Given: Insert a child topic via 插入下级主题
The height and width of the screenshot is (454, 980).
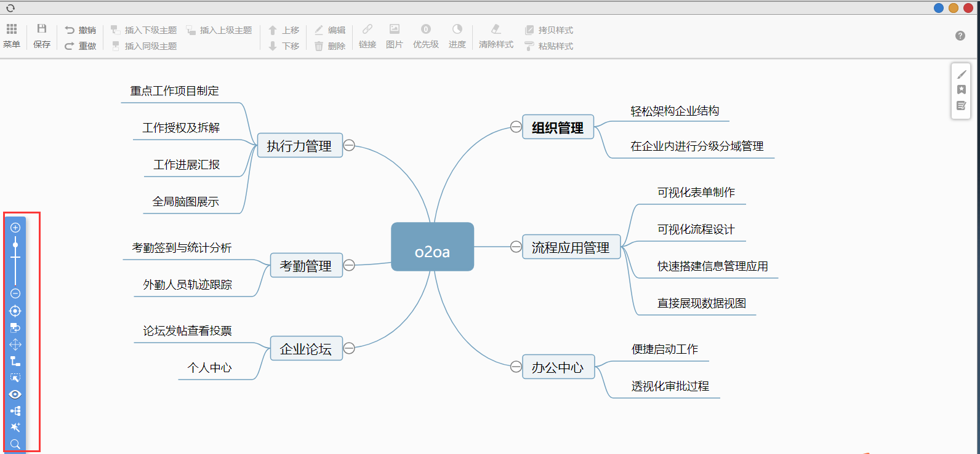Looking at the screenshot, I should [143, 30].
